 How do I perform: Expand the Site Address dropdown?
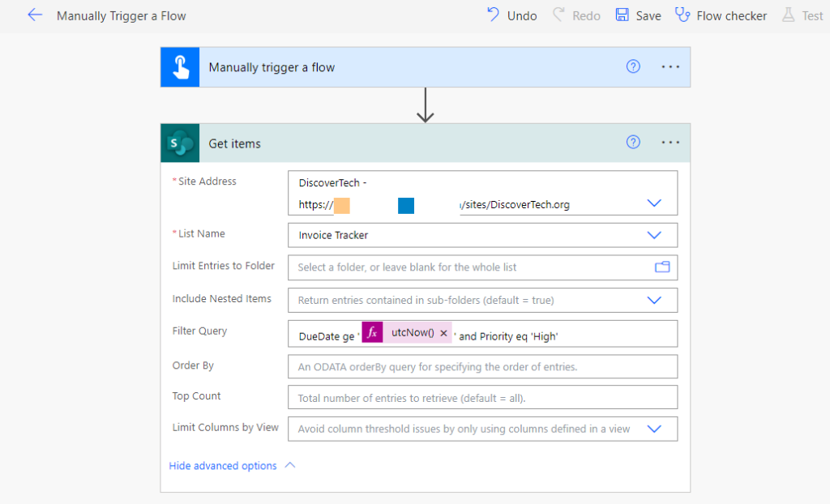click(x=654, y=203)
